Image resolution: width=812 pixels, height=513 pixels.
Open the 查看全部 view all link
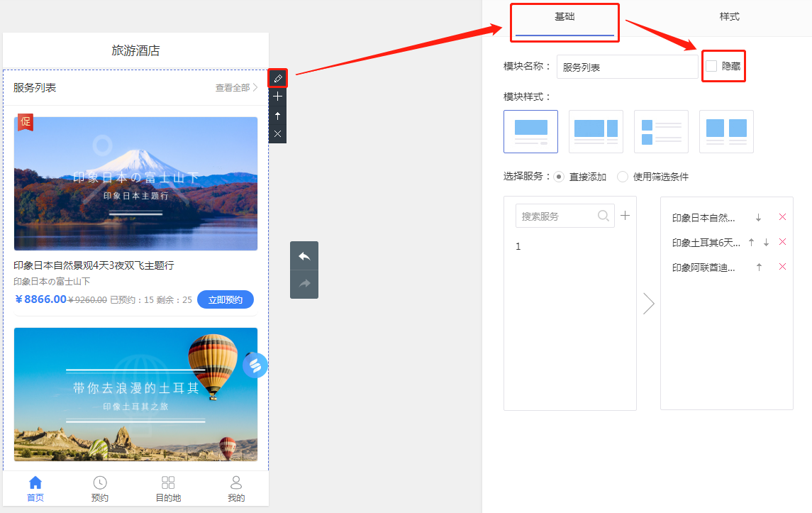click(233, 86)
